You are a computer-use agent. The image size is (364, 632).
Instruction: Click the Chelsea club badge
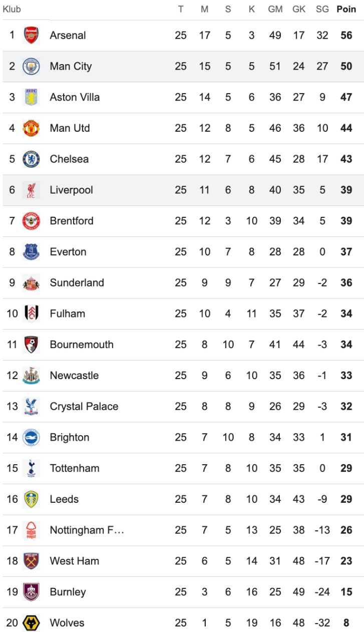tap(31, 159)
